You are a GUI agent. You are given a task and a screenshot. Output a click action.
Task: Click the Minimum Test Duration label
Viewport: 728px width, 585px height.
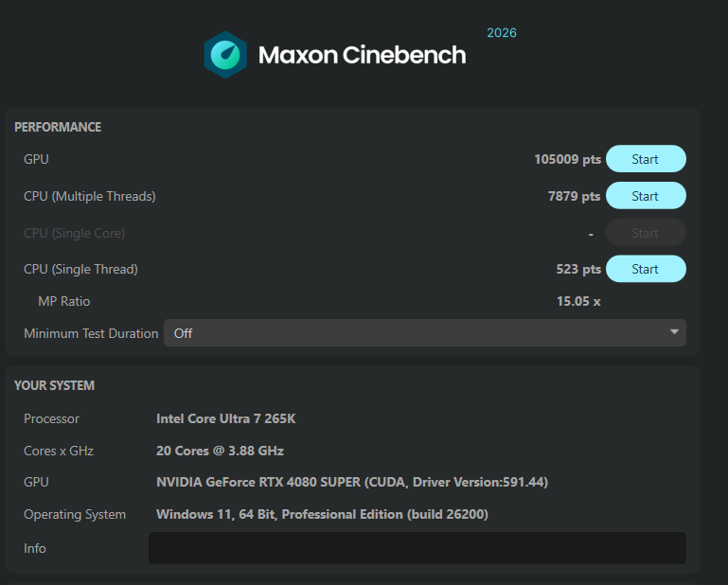[x=91, y=333]
